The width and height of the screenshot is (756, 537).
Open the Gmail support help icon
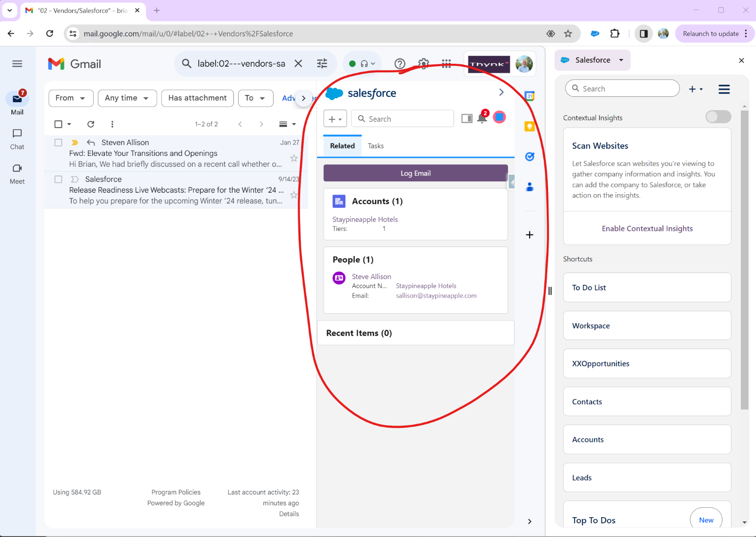[400, 64]
